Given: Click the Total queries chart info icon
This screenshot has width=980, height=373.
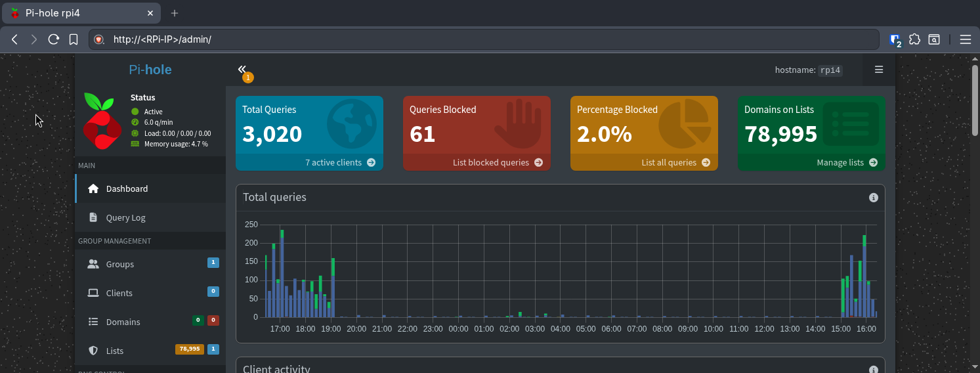Looking at the screenshot, I should pos(873,198).
